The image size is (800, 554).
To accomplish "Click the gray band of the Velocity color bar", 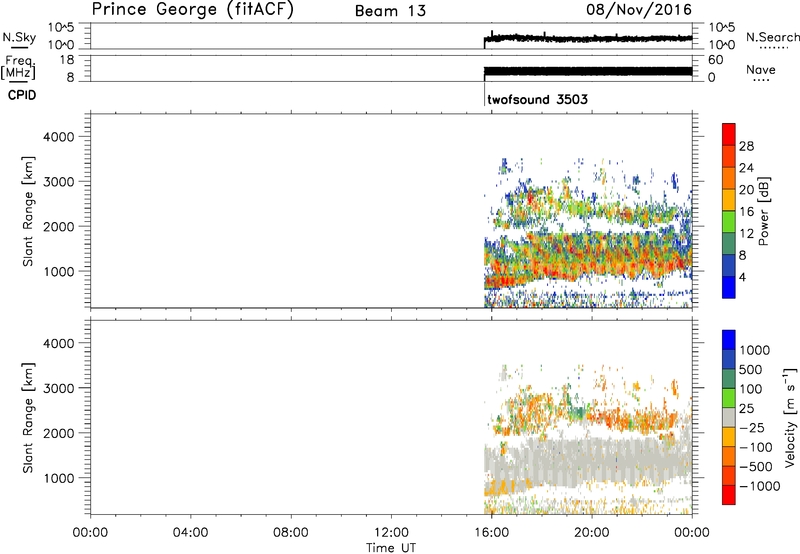I will [729, 417].
